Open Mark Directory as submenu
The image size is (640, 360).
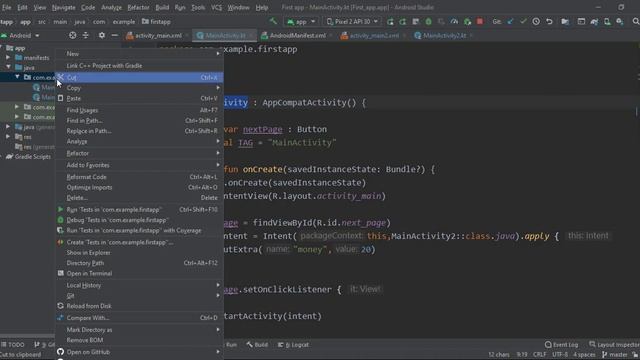139,330
